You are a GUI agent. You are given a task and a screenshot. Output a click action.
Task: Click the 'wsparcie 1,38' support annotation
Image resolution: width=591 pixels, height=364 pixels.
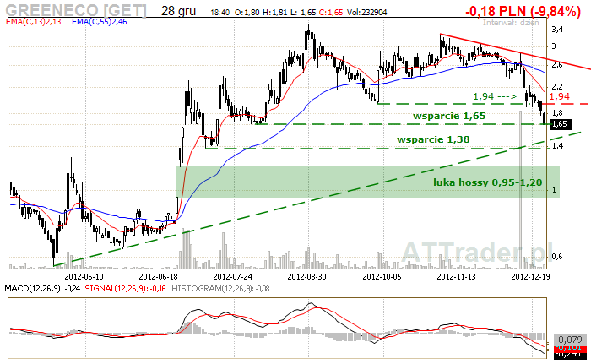coord(433,139)
